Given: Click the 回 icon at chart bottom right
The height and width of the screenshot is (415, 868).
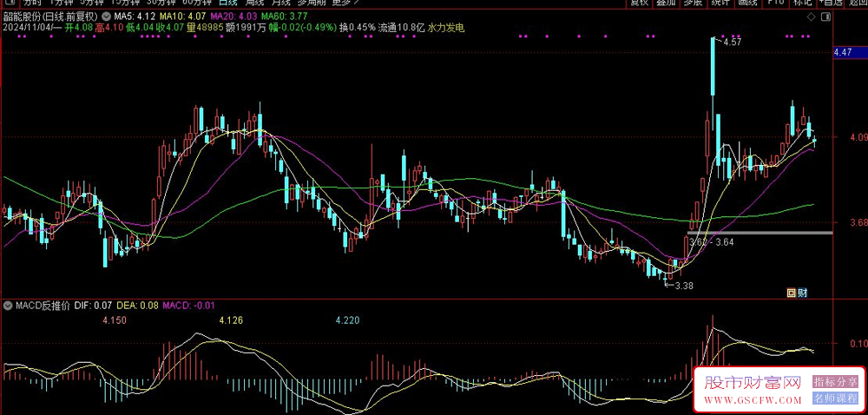Looking at the screenshot, I should click(x=792, y=293).
